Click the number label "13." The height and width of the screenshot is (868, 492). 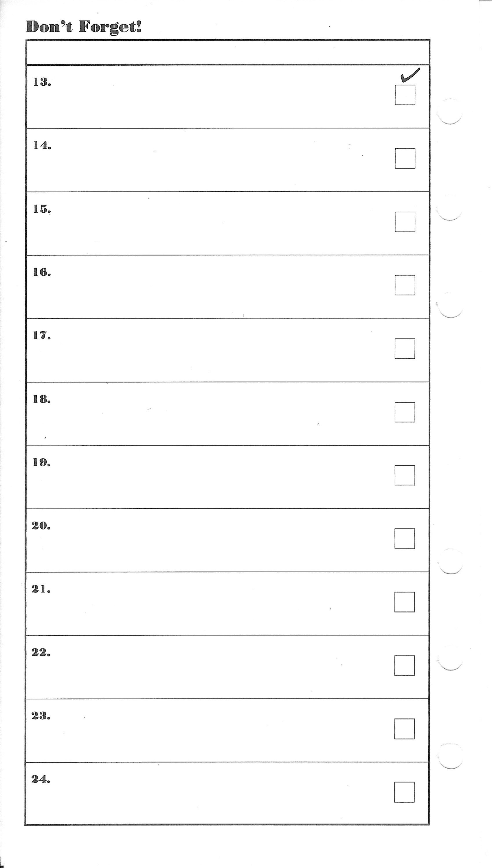(x=42, y=82)
